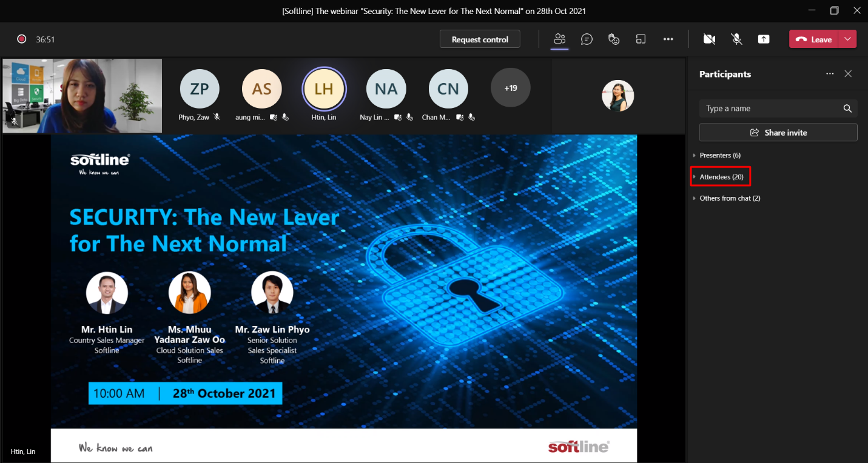This screenshot has width=868, height=463.
Task: Click the Ms. Mhuu Yadanar Zaw Oo speaker photo
Action: coord(189,293)
